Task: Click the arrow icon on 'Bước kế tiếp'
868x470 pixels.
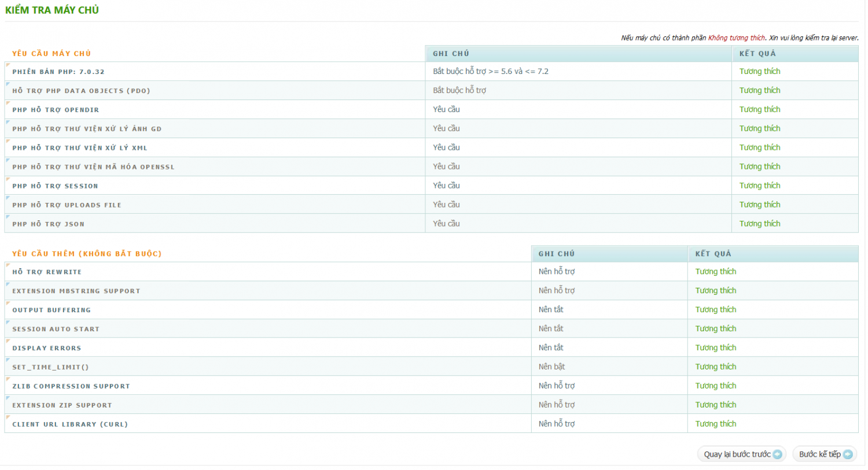Action: pos(848,454)
